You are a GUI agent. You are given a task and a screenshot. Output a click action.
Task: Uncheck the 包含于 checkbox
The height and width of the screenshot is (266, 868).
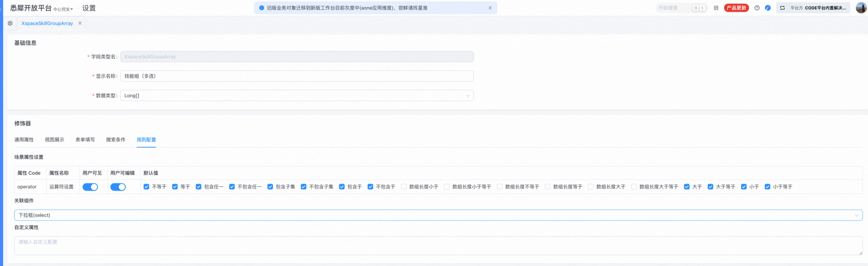(342, 187)
